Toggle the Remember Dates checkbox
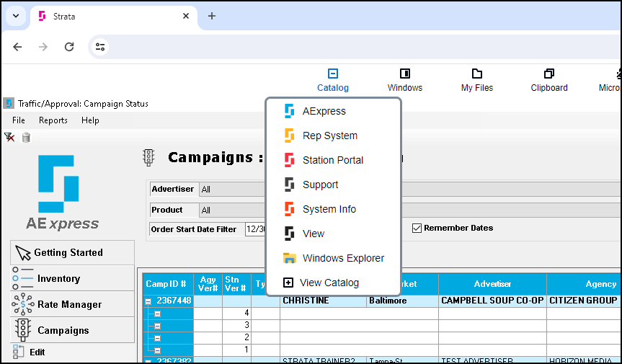622x364 pixels. click(417, 228)
